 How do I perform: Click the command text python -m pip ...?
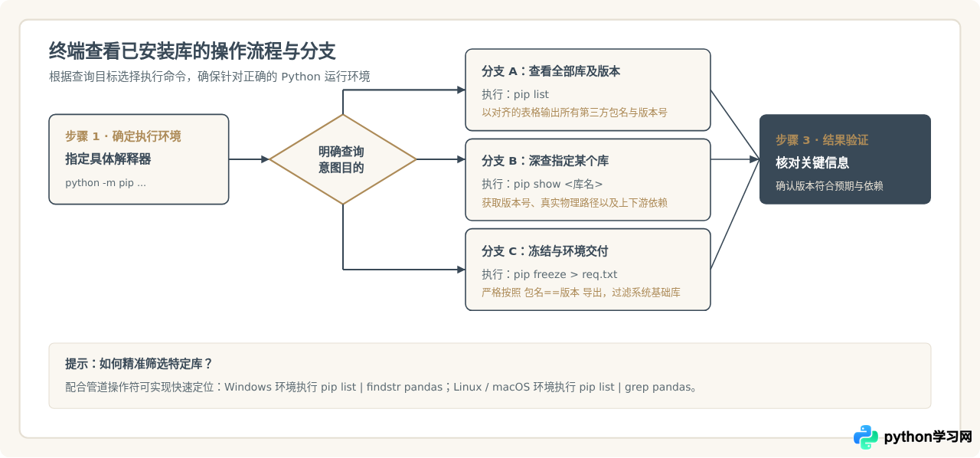coord(106,183)
